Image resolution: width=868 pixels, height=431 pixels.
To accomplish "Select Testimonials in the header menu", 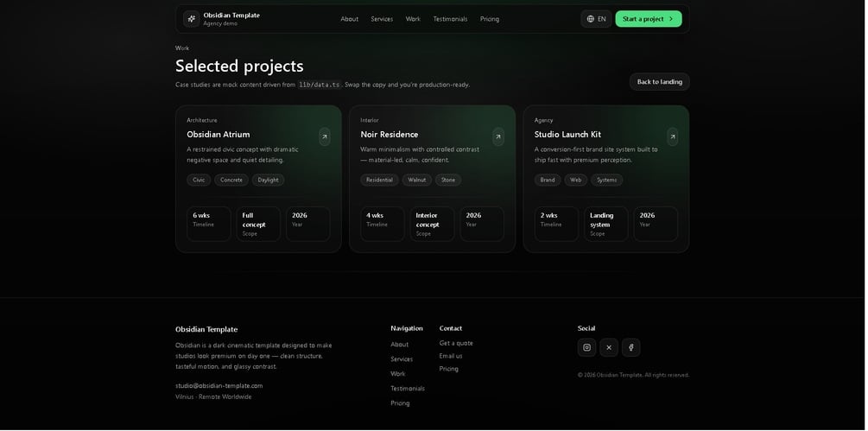I will pos(451,19).
